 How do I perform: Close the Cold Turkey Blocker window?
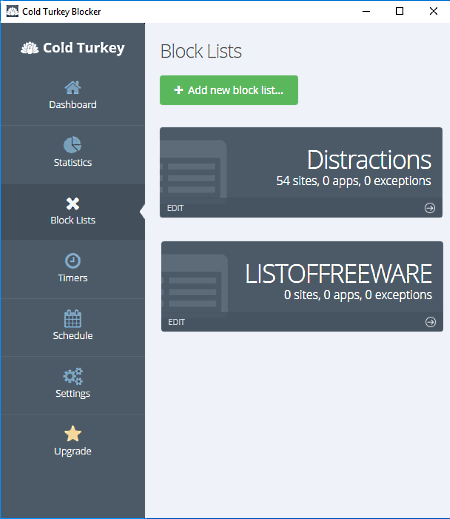[x=433, y=11]
